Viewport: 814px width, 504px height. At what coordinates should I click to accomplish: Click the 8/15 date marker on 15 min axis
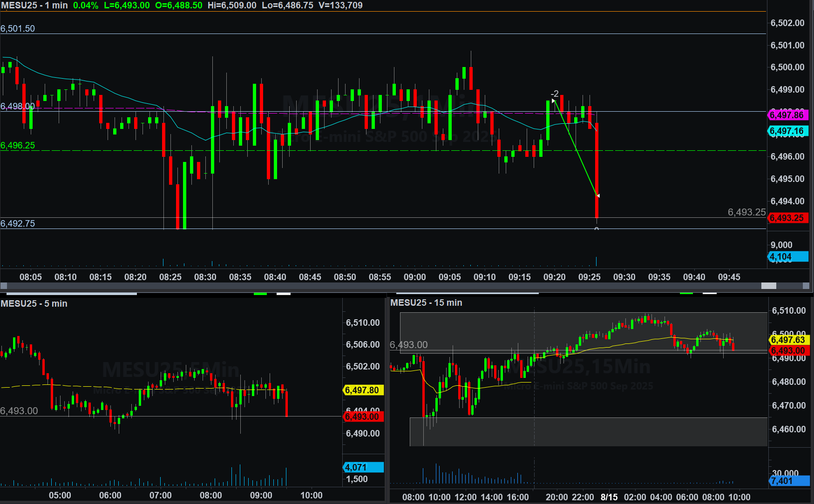point(609,497)
